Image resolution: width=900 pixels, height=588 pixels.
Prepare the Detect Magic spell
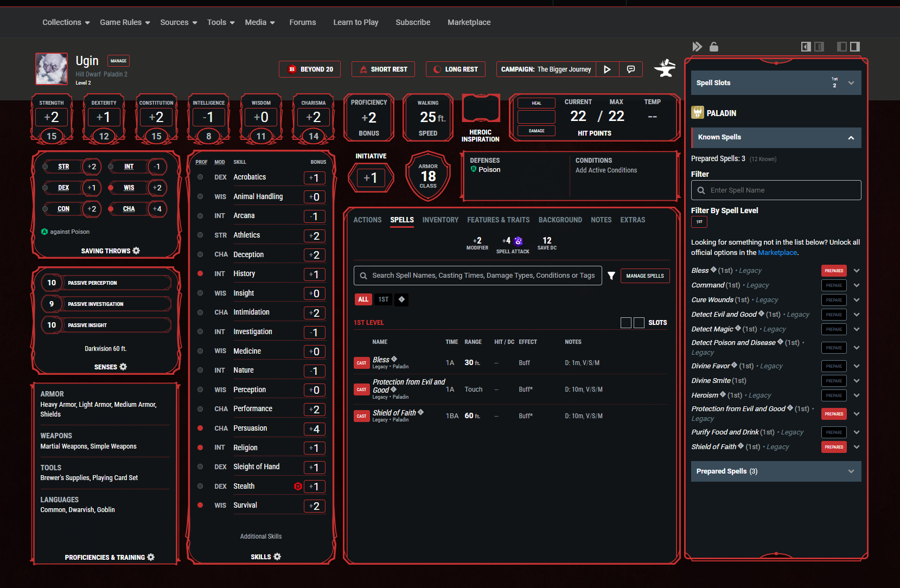pyautogui.click(x=834, y=329)
